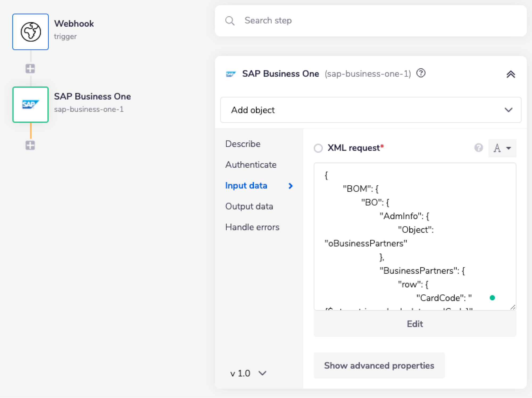Image resolution: width=532 pixels, height=398 pixels.
Task: Click the plus icon below the SAP step
Action: [x=30, y=145]
